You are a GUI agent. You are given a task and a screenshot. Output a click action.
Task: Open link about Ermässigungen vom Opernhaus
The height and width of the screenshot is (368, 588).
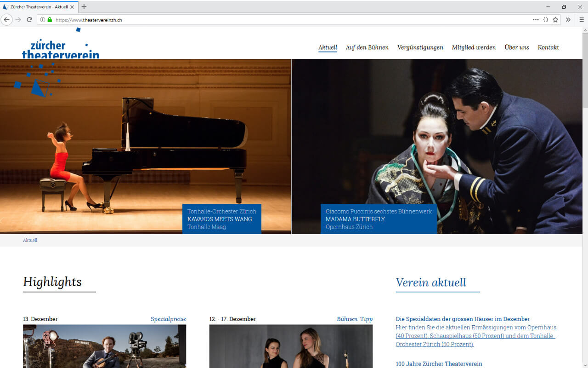coord(476,336)
